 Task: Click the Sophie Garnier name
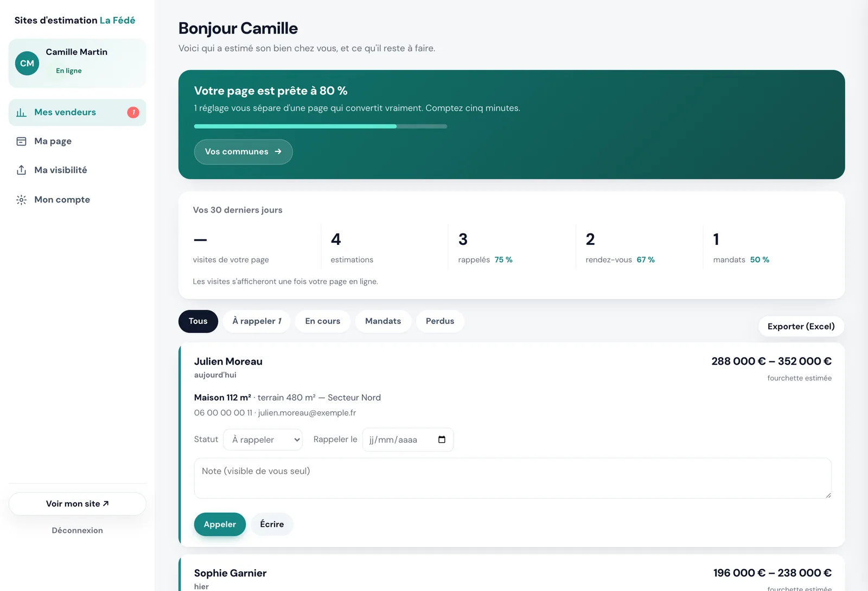pos(230,573)
